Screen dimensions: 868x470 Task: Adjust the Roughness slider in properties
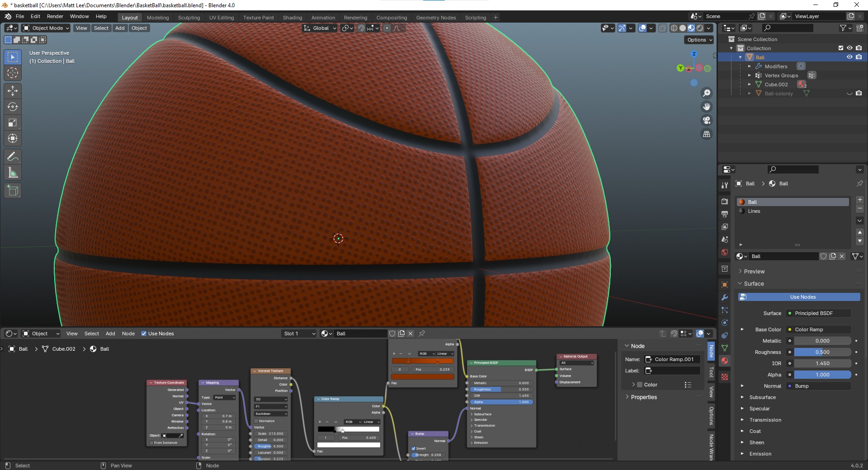(823, 352)
